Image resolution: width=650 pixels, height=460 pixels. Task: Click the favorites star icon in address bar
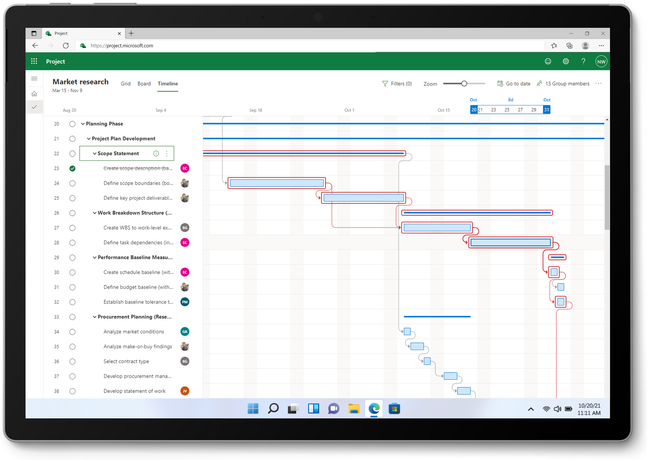(554, 46)
